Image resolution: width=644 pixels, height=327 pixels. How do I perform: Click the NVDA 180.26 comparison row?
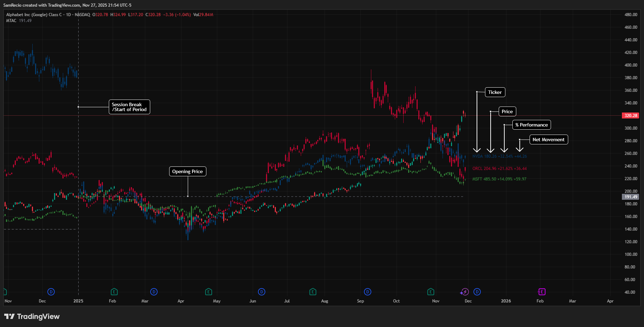(499, 156)
